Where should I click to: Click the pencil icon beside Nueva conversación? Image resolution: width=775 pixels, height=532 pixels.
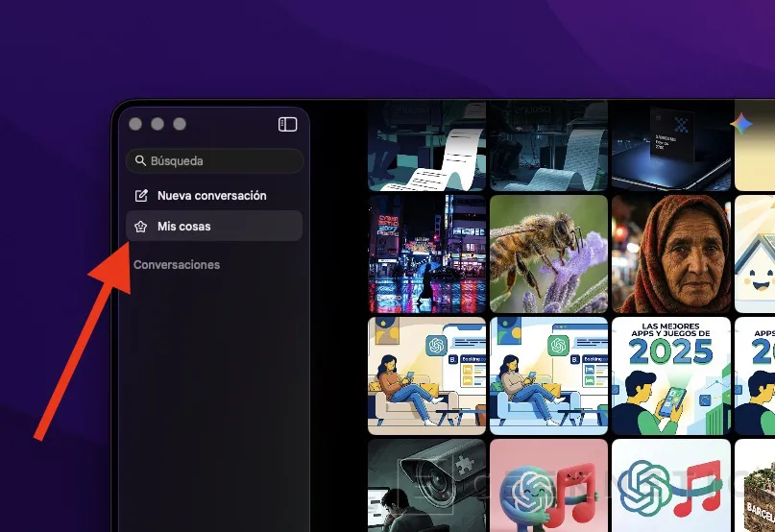(141, 195)
